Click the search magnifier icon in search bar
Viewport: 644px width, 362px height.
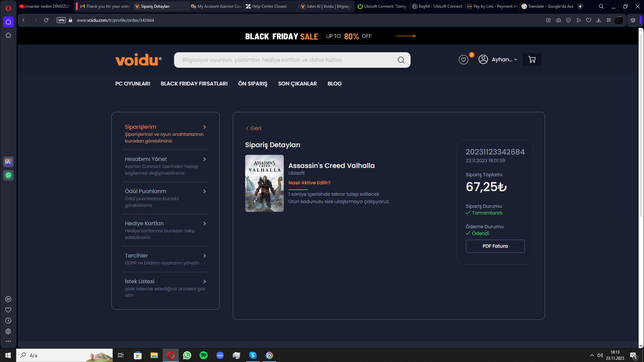(401, 60)
